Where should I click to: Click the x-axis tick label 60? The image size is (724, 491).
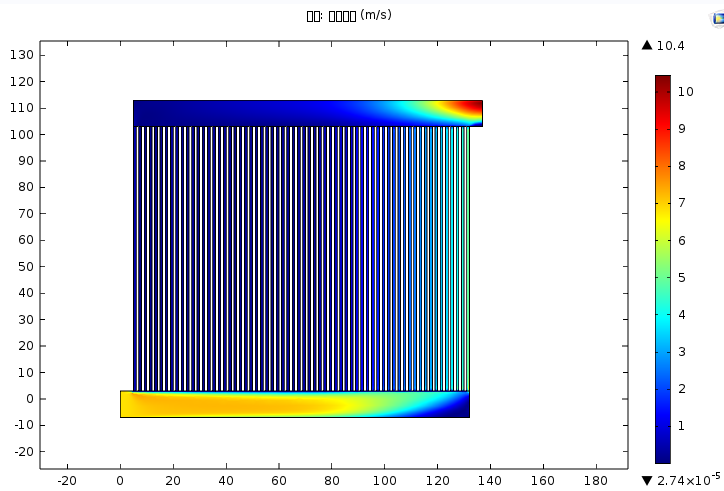tap(279, 481)
